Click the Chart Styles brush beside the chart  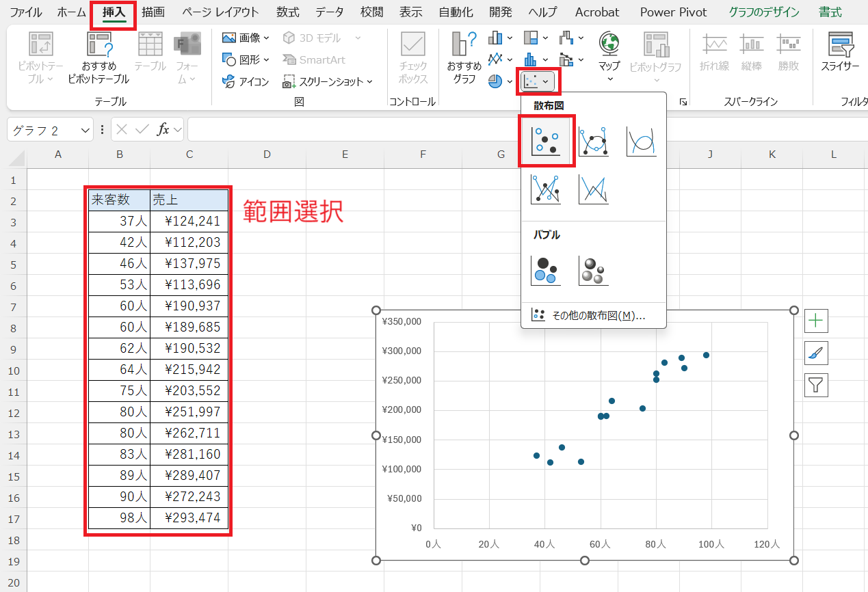pos(816,353)
